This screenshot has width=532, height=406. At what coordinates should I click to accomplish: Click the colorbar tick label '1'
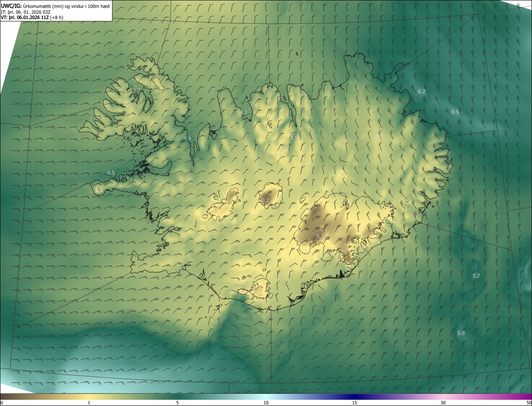click(89, 403)
